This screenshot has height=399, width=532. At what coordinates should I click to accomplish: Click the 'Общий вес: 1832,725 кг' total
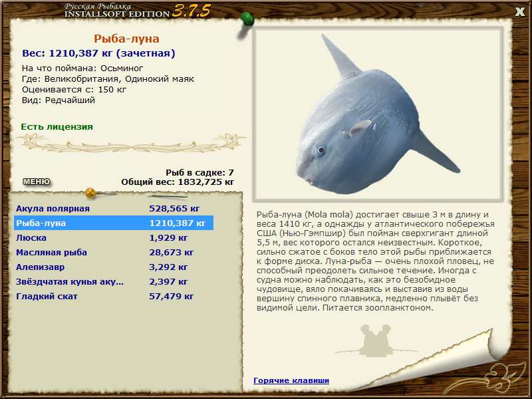point(178,182)
